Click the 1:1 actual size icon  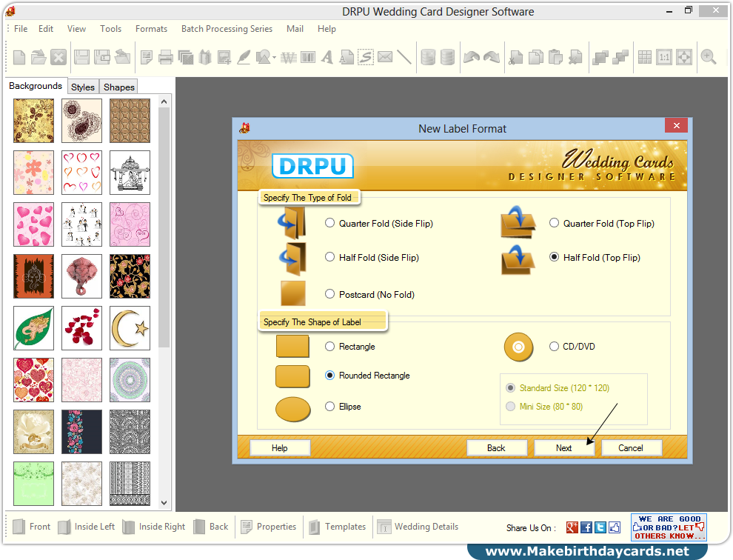[x=663, y=57]
